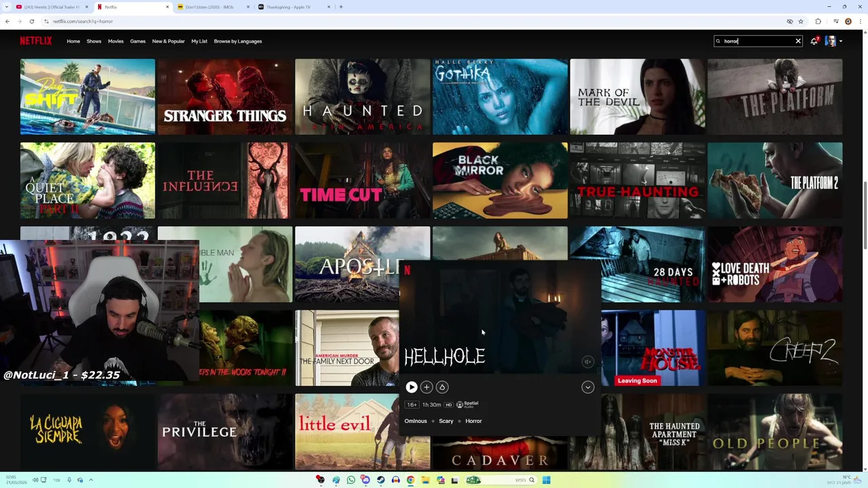The height and width of the screenshot is (488, 868).
Task: Open the Chrome three-dot menu
Action: point(859,21)
